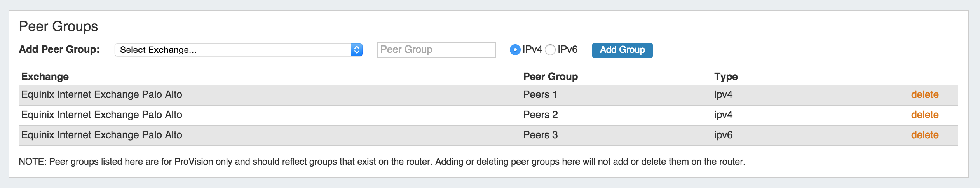The height and width of the screenshot is (188, 980).
Task: Select the exchange name in Peers 1 row
Action: [x=102, y=95]
